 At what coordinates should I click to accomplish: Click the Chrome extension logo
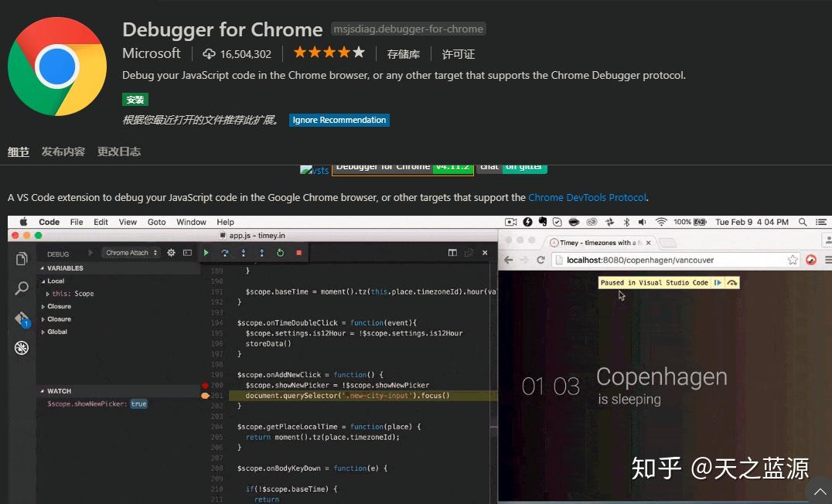click(56, 66)
